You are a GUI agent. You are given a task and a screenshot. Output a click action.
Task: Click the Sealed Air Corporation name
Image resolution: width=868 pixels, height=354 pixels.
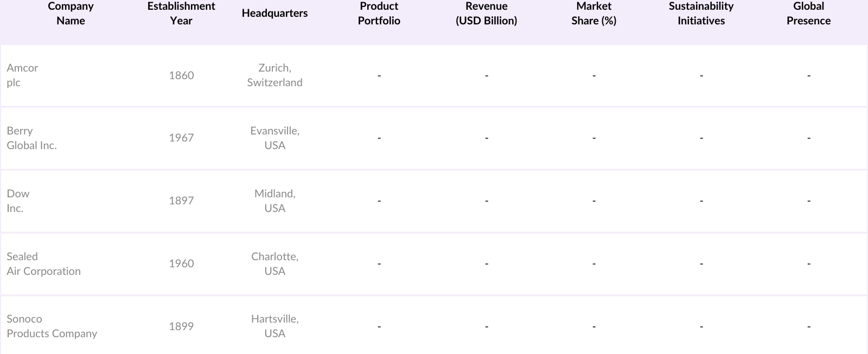click(43, 264)
